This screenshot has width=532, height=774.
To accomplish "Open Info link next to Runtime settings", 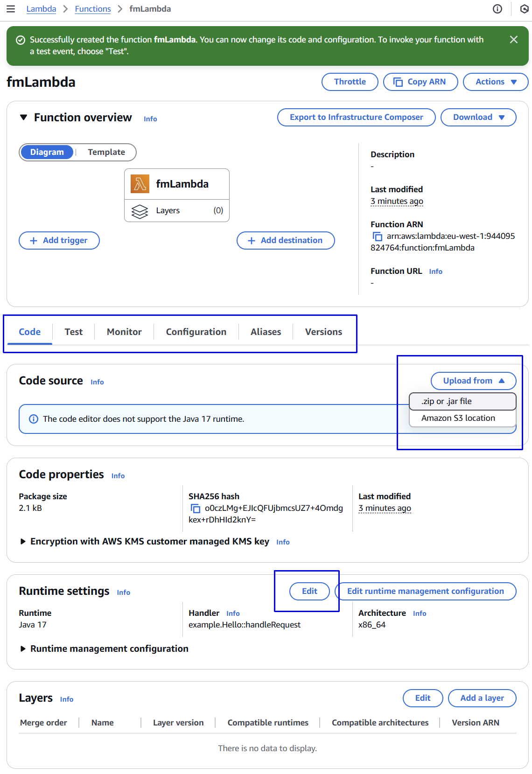I will [124, 593].
